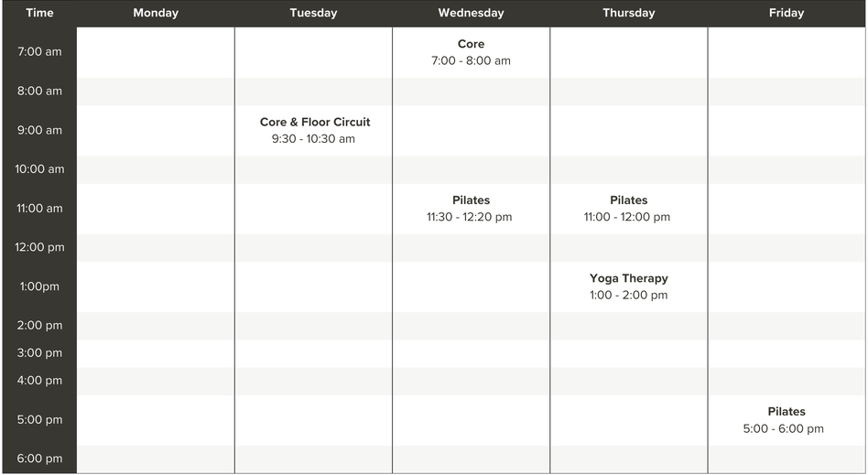Open the Wednesday Core class at 7:00
Screen dimensions: 868x475
click(x=471, y=52)
